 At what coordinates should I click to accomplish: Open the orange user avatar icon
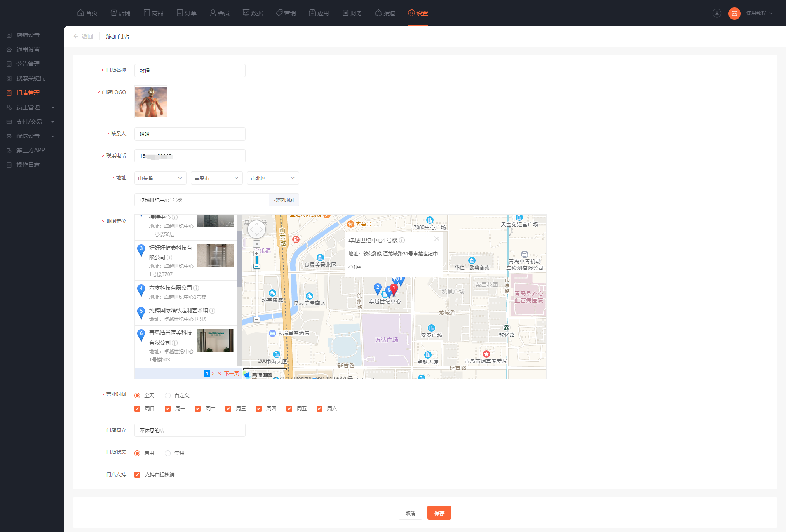[x=734, y=13]
